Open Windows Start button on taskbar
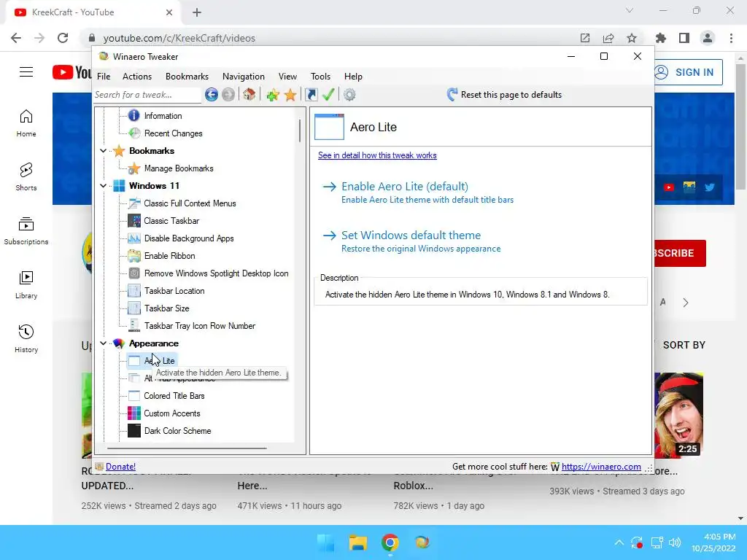 click(x=326, y=542)
